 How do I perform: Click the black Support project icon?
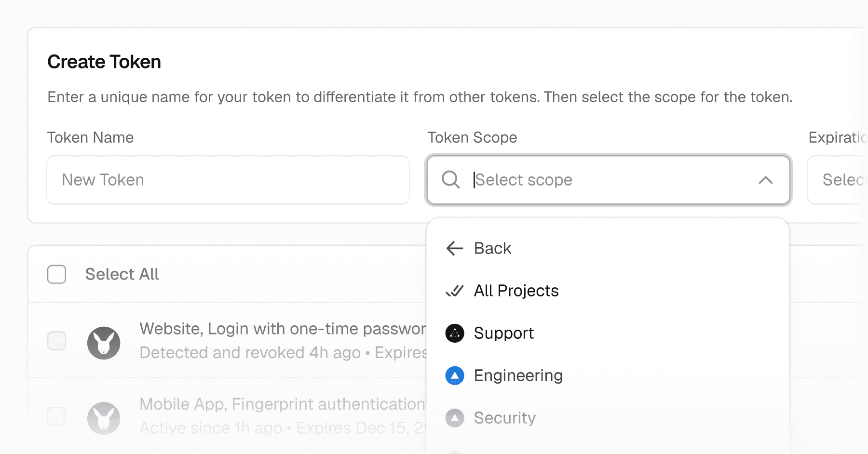pyautogui.click(x=455, y=333)
